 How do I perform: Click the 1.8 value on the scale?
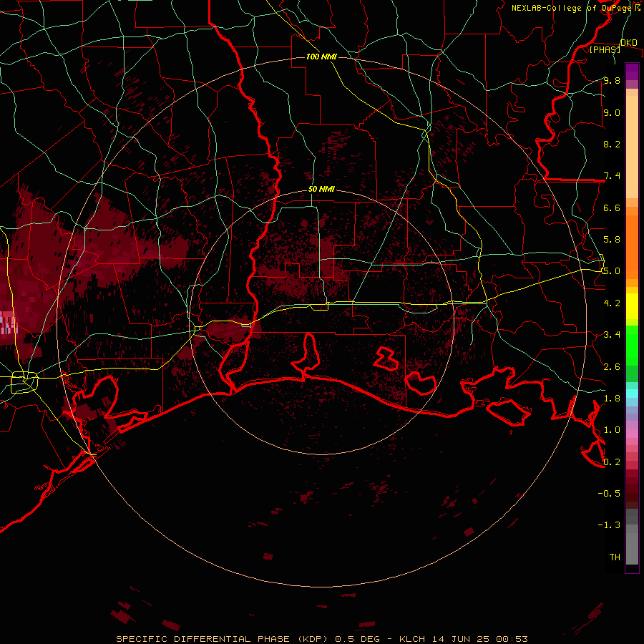tap(612, 399)
